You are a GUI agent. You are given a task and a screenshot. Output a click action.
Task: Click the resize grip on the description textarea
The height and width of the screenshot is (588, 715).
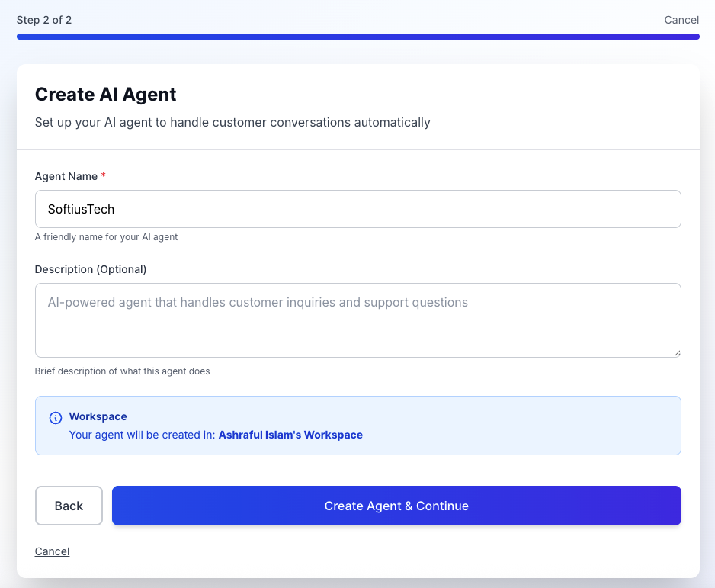(x=677, y=352)
